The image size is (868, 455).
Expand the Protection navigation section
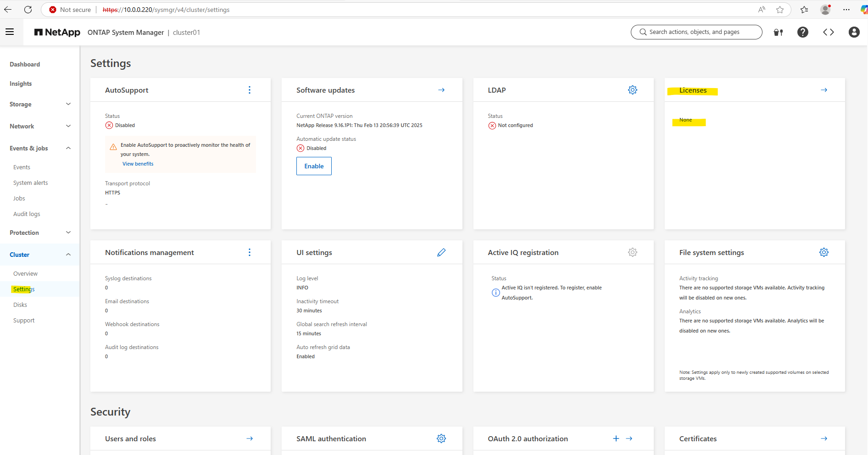(68, 233)
